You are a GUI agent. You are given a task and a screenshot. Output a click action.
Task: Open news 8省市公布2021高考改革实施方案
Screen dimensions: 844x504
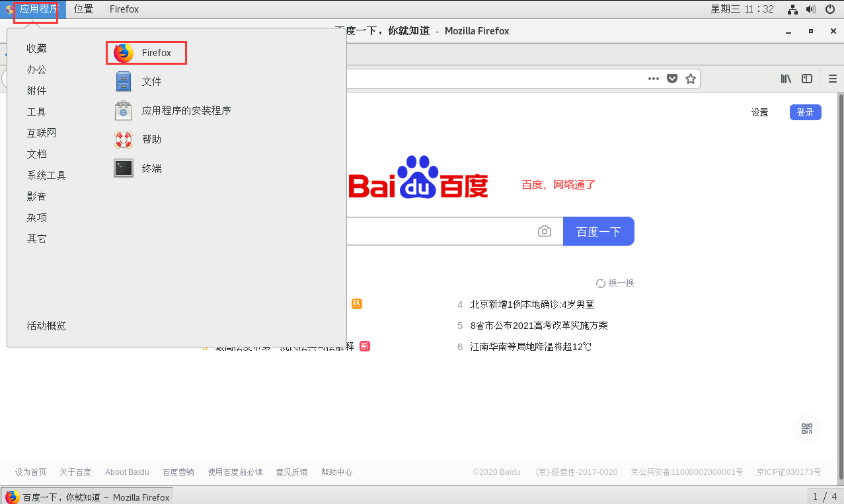[x=539, y=326]
